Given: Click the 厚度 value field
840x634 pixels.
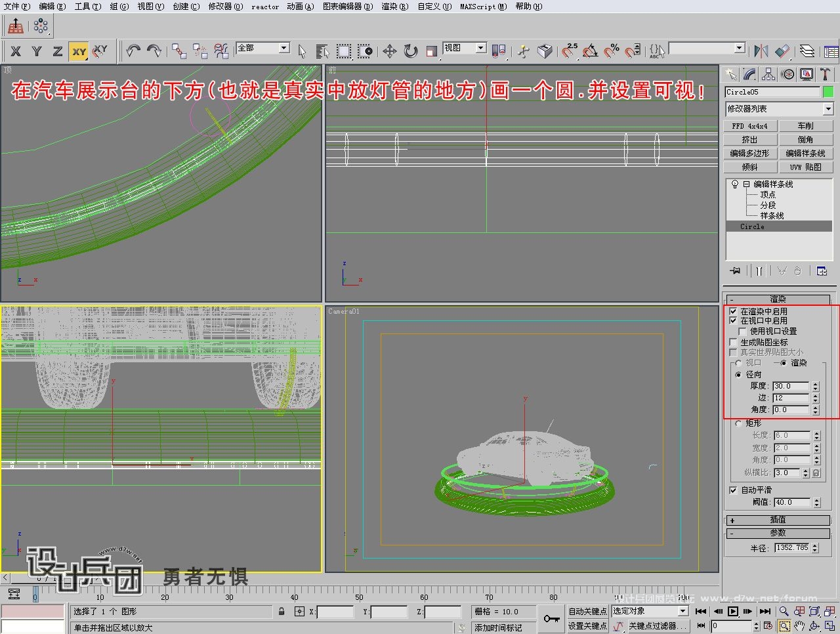Looking at the screenshot, I should click(x=791, y=387).
